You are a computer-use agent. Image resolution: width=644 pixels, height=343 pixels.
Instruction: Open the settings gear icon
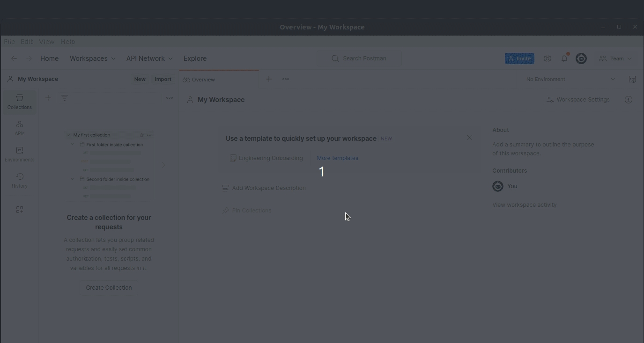pos(547,58)
